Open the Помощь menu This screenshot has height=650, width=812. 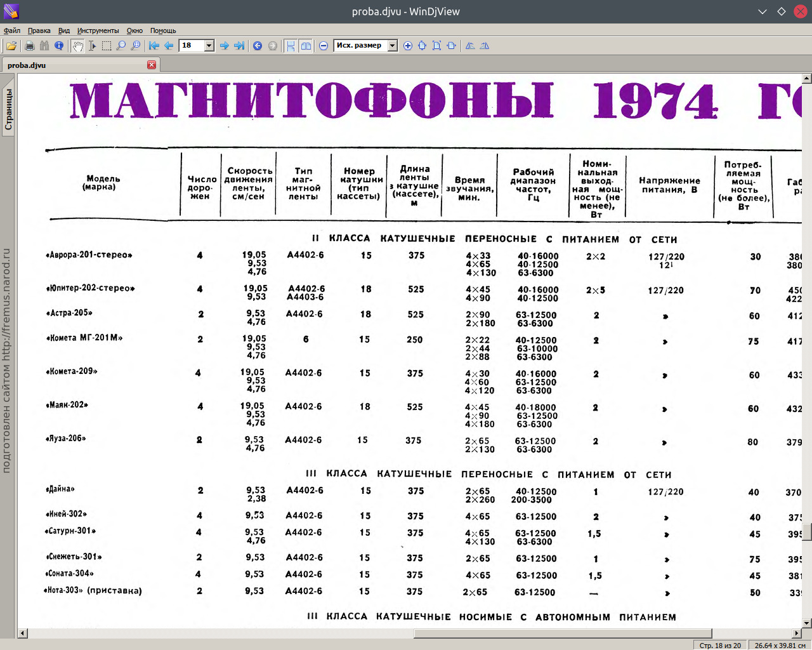point(163,30)
